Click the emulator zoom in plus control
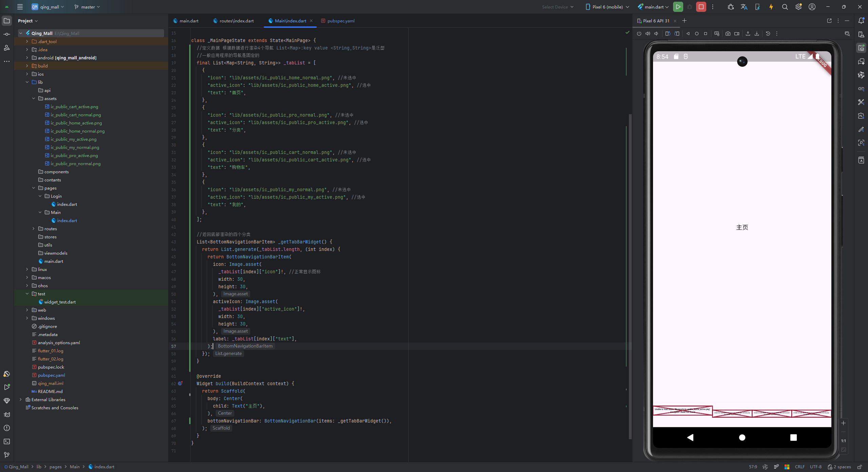The image size is (868, 472). coord(843,423)
